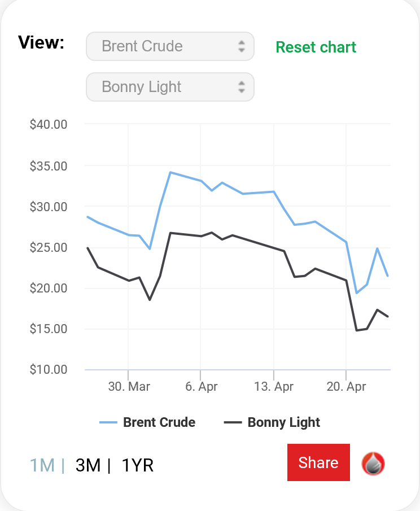The width and height of the screenshot is (420, 511).
Task: Click the red Share button
Action: pyautogui.click(x=318, y=462)
